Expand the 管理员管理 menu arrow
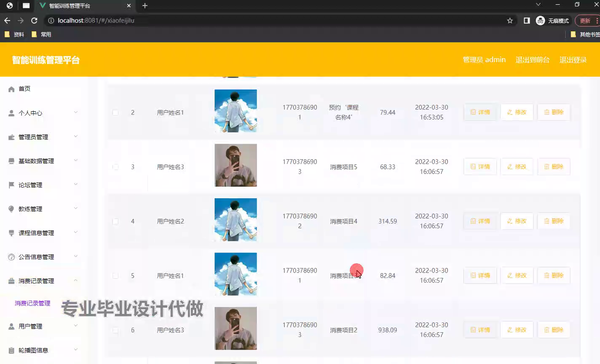The height and width of the screenshot is (364, 600). pos(76,136)
